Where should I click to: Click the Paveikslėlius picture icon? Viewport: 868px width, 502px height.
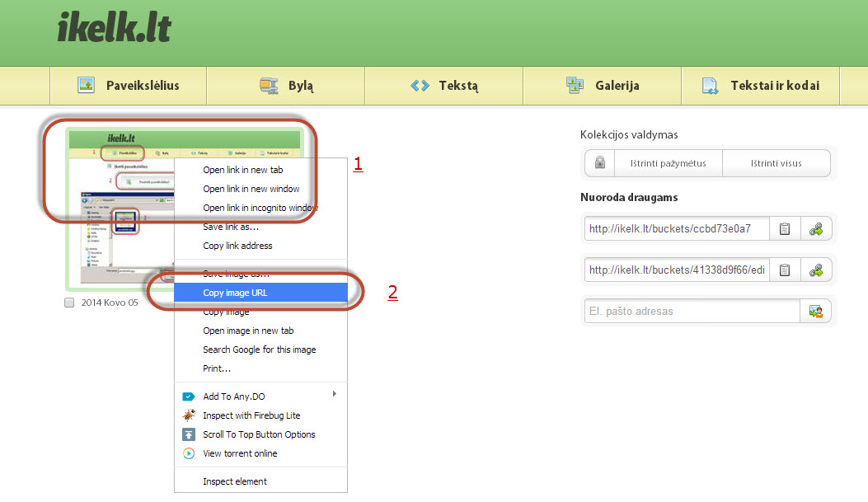[x=86, y=85]
